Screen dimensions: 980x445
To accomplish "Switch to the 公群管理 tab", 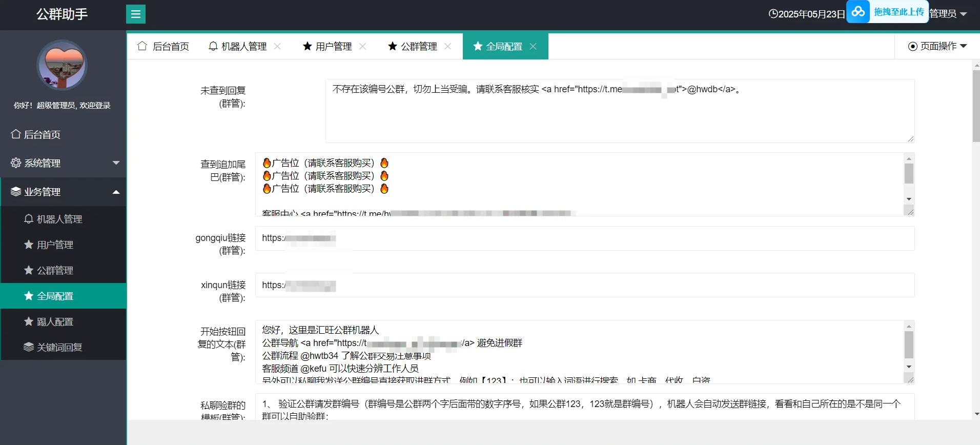I will pos(420,46).
